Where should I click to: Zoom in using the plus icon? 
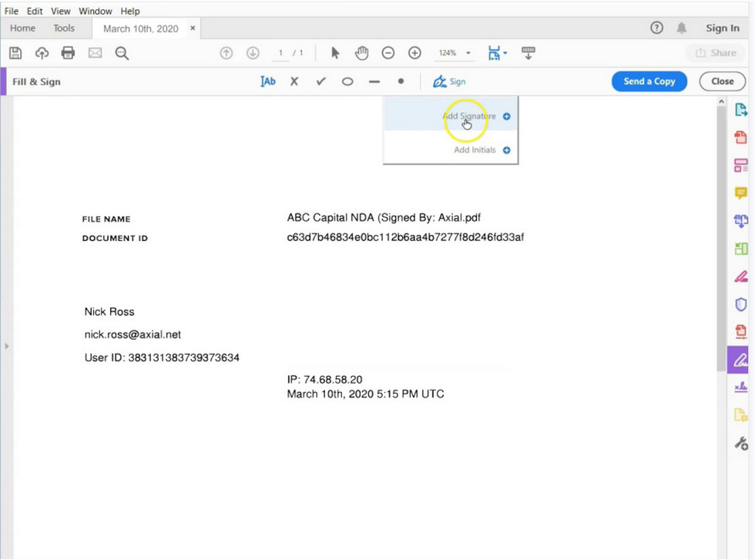point(414,52)
